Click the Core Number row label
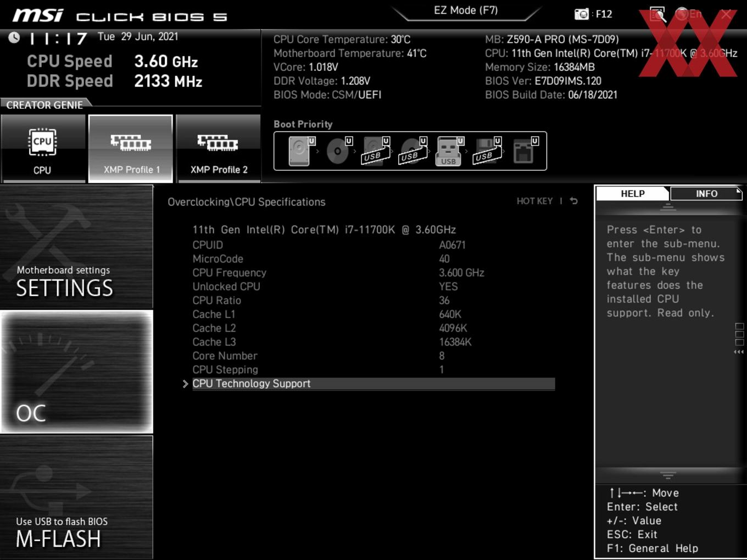747x560 pixels. [225, 356]
